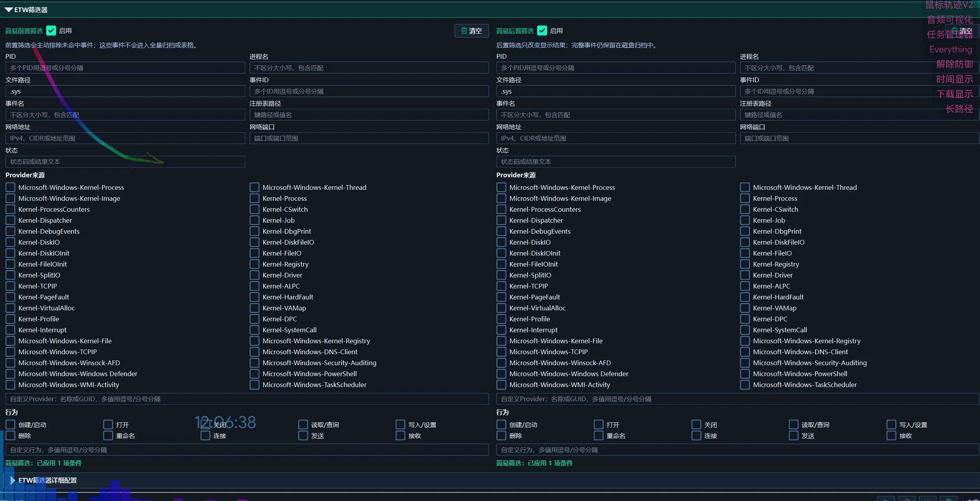This screenshot has width=980, height=501.
Task: Check post-filter 连接 behavior checkbox
Action: click(696, 436)
